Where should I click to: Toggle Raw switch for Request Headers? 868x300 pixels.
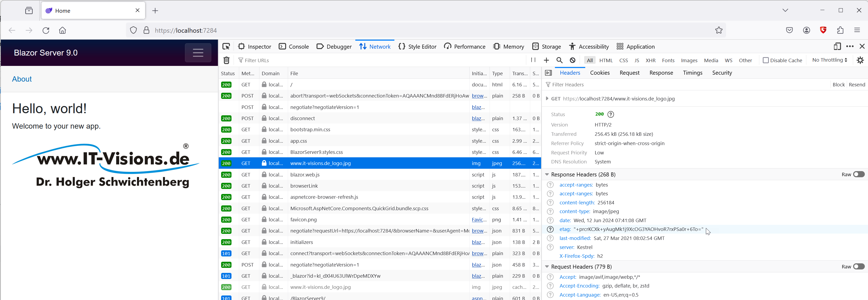click(x=858, y=267)
